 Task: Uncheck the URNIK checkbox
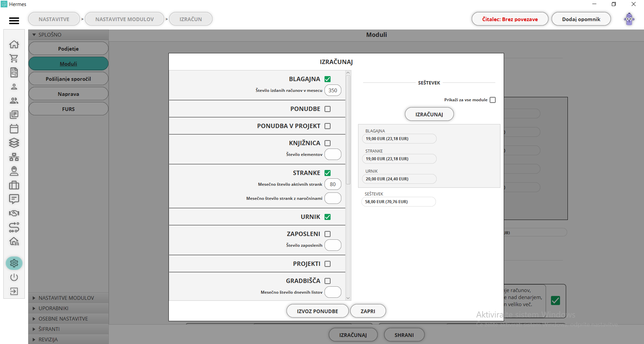(328, 217)
